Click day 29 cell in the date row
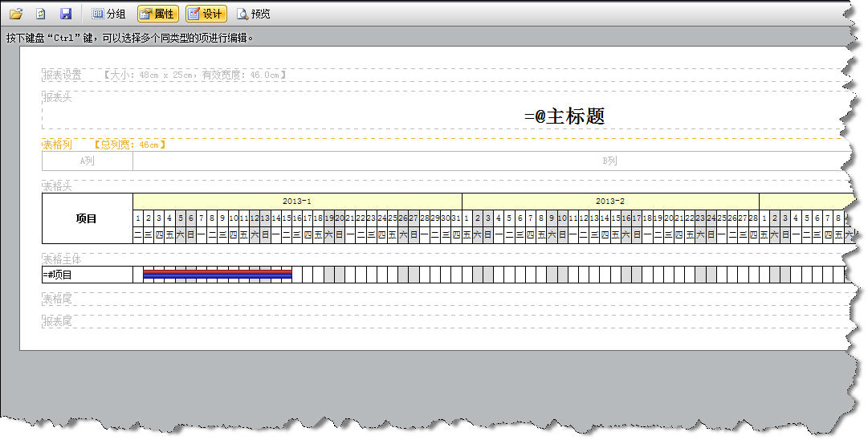The height and width of the screenshot is (440, 868). tap(435, 218)
